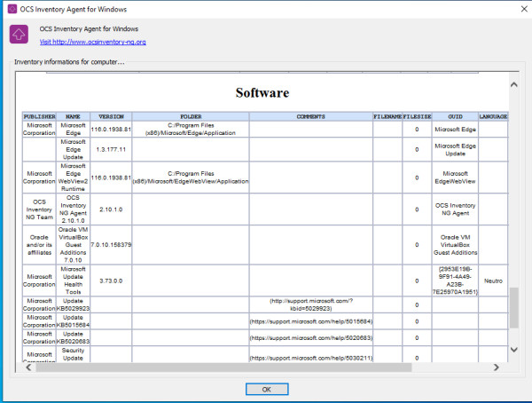Screen dimensions: 532x403
Task: Select the Microsoft Edge Update name cell
Action: click(73, 149)
